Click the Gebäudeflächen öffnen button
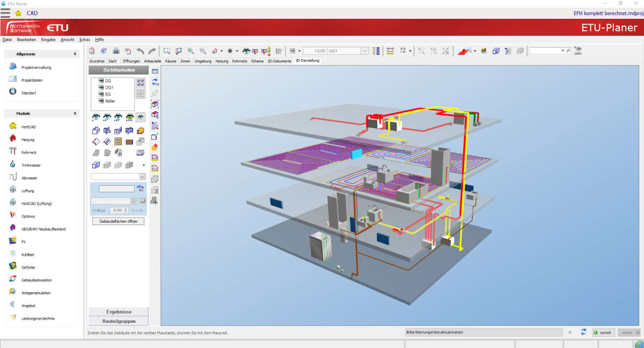 118,221
